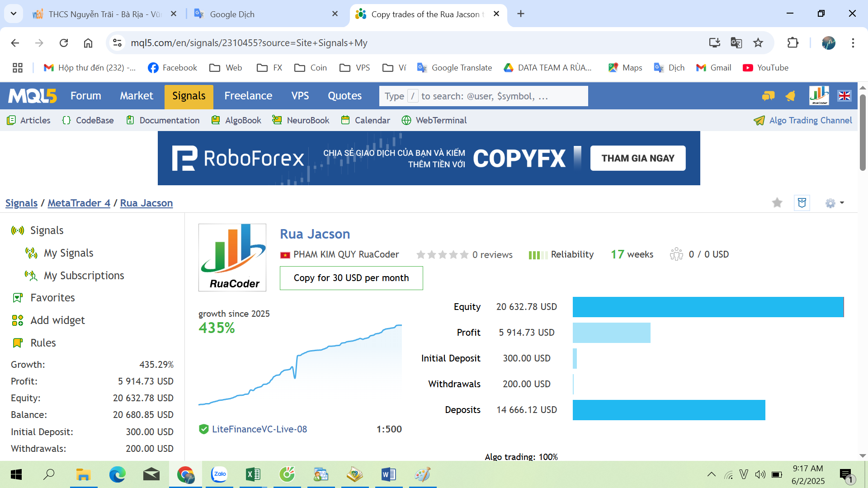Viewport: 868px width, 488px height.
Task: Open Chrome apps grid shortcut
Action: [x=18, y=68]
